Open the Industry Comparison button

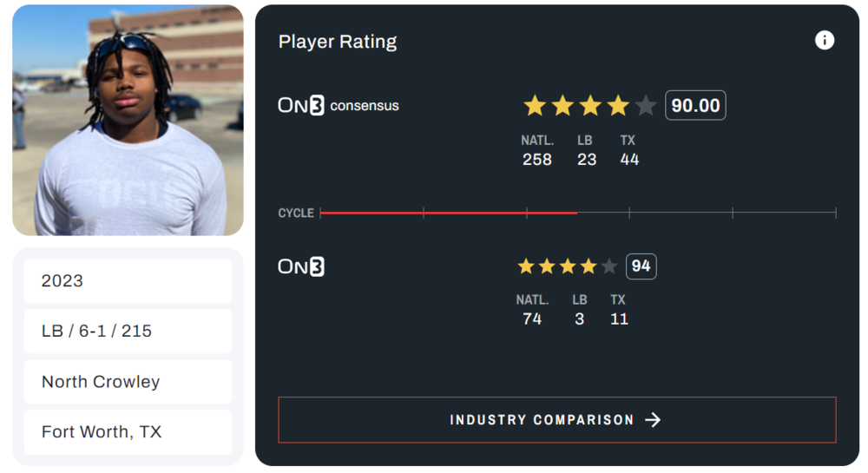pyautogui.click(x=556, y=420)
